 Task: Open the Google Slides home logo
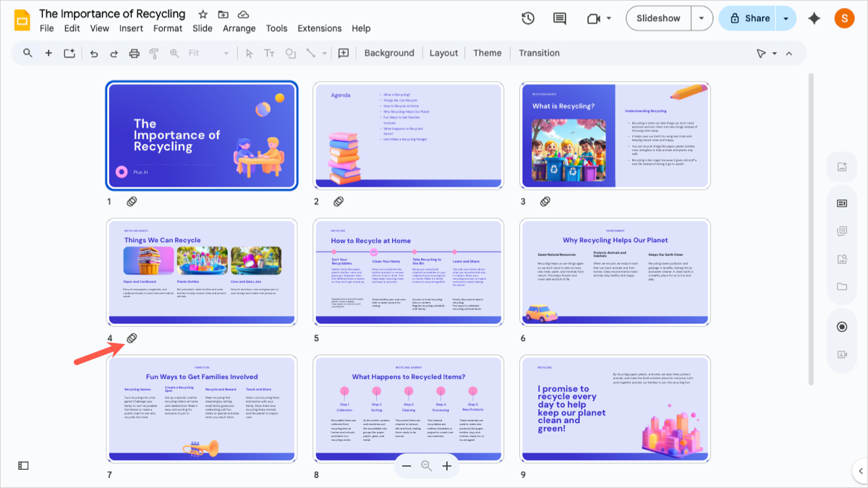click(x=21, y=20)
